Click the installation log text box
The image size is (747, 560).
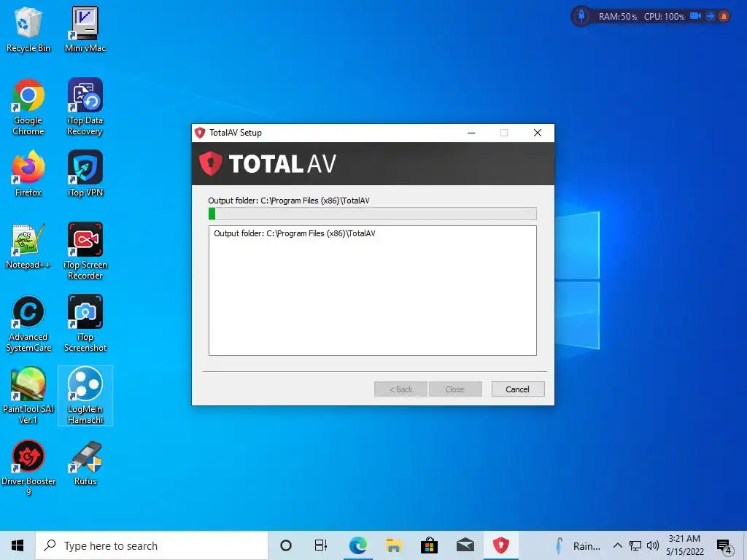click(373, 290)
